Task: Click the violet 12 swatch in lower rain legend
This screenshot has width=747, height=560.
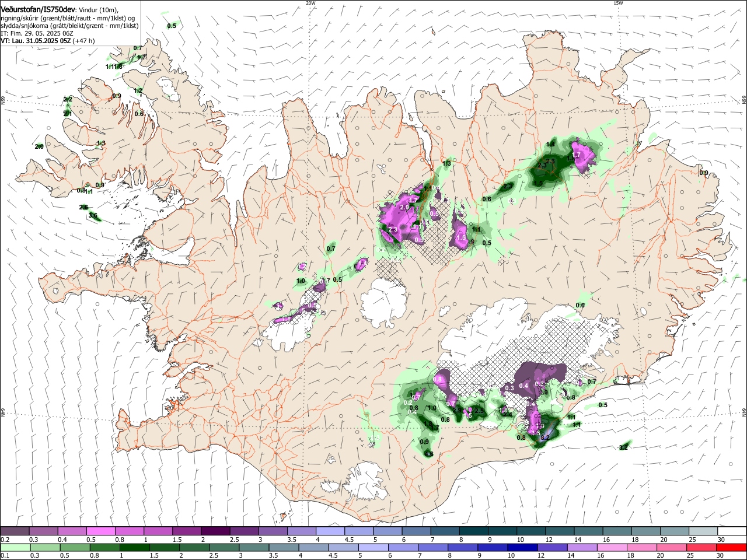Action: [552, 548]
